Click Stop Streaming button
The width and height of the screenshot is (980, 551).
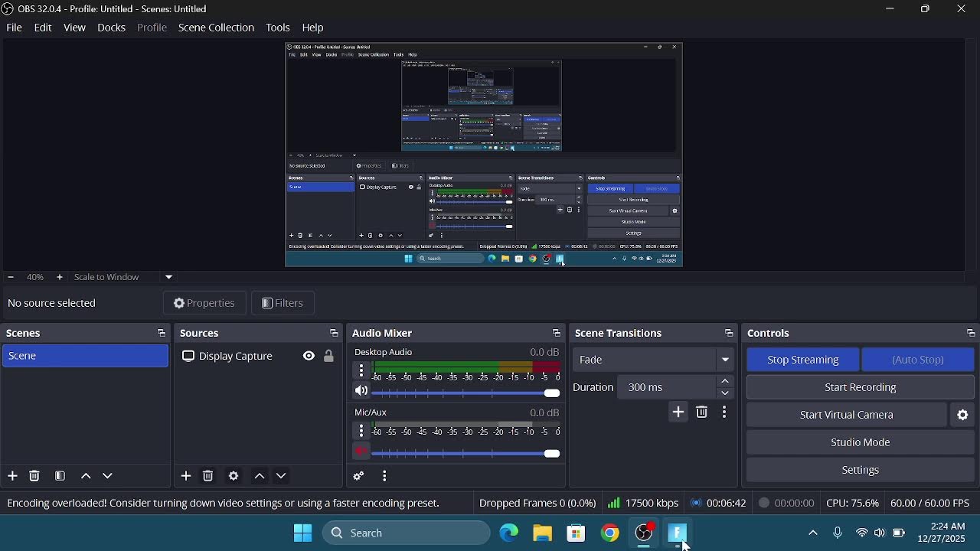pos(803,360)
